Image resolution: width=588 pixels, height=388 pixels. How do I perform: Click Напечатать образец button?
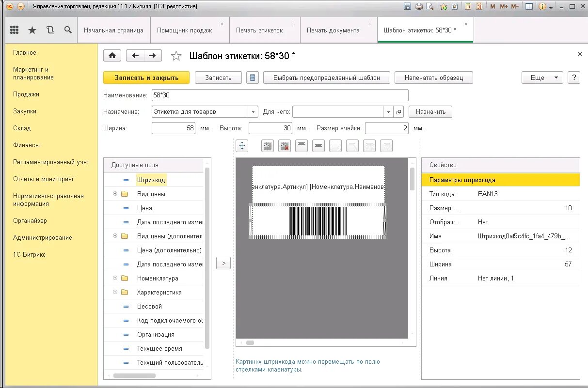[434, 78]
